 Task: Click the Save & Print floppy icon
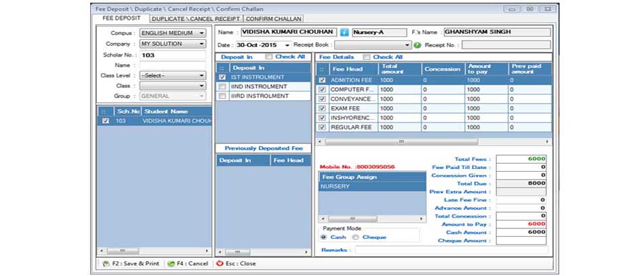point(106,264)
